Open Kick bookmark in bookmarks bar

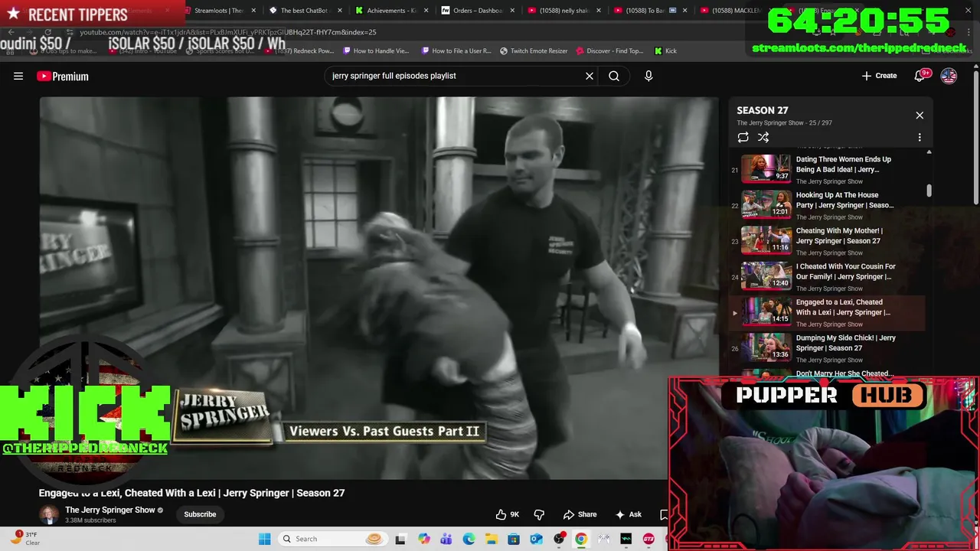(x=665, y=51)
